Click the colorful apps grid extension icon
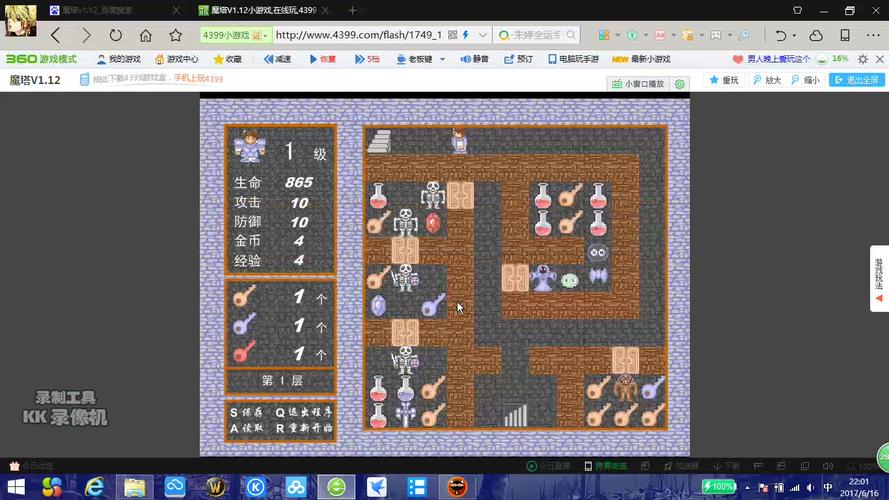The image size is (889, 500). coord(604,35)
